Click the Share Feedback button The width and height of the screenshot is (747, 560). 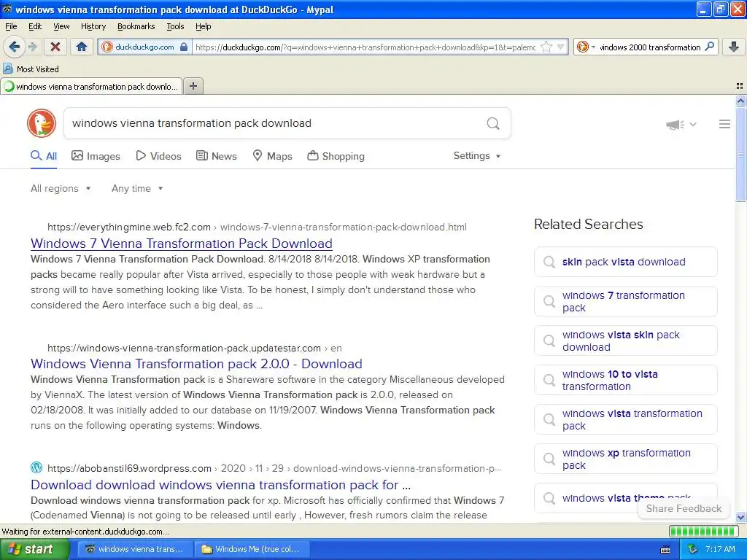tap(684, 508)
